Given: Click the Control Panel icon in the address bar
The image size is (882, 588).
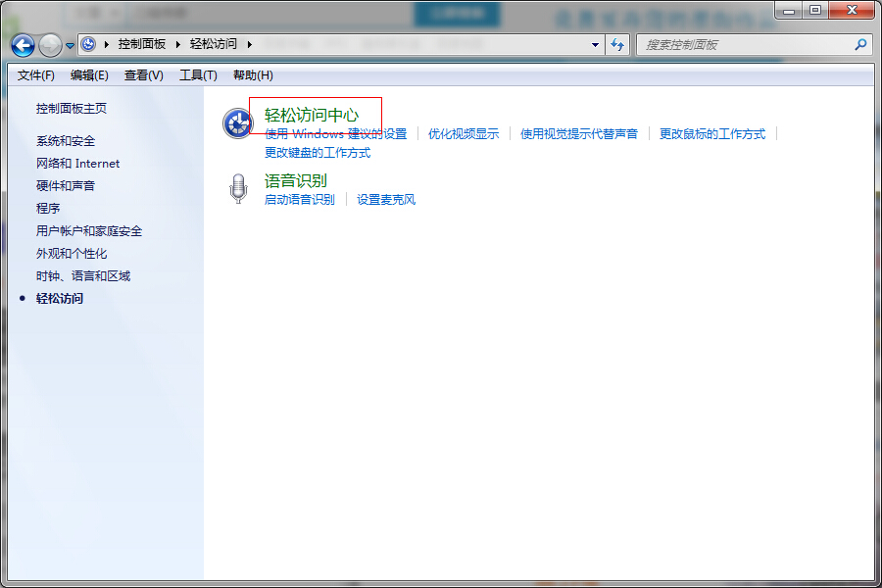Looking at the screenshot, I should point(87,44).
